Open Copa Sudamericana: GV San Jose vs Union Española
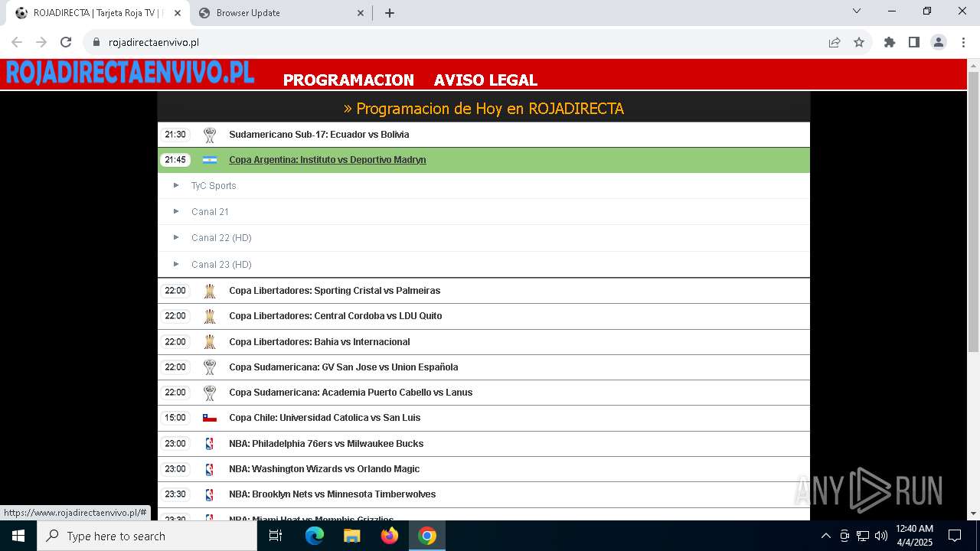 (x=343, y=367)
